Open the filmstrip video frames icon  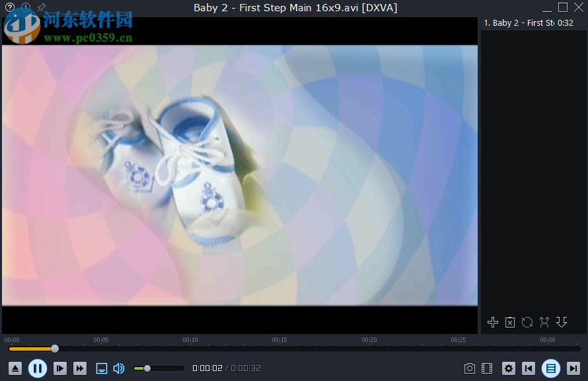tap(487, 368)
